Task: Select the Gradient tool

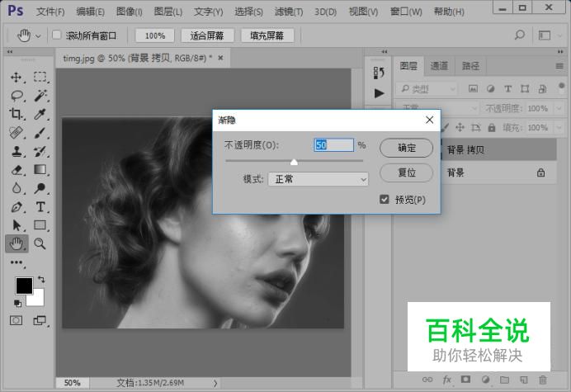Action: (40, 170)
